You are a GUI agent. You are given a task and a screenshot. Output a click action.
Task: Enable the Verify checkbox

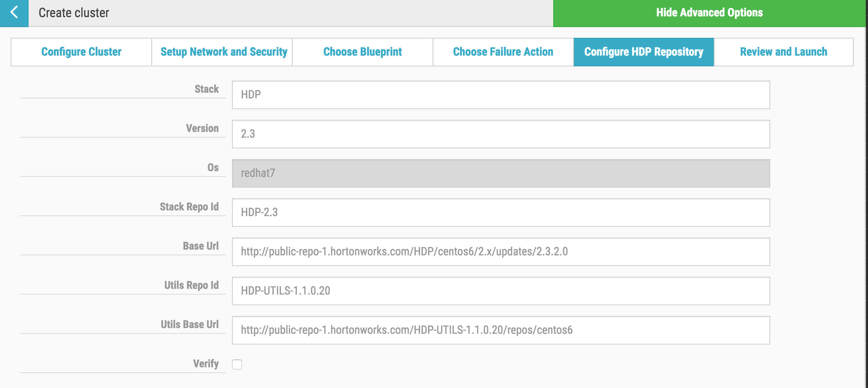[237, 364]
